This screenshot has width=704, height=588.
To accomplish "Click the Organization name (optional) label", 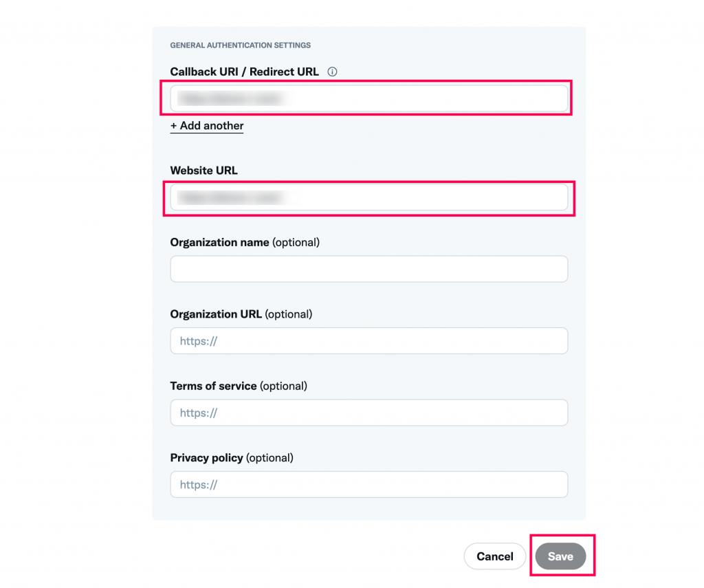I will [245, 243].
